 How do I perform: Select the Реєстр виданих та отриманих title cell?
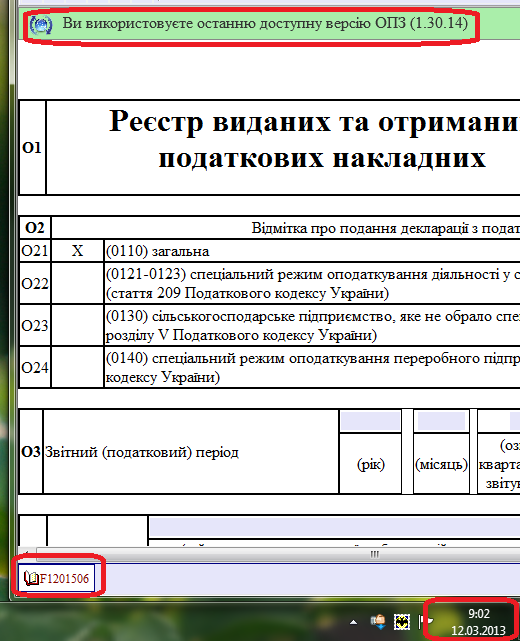283,147
